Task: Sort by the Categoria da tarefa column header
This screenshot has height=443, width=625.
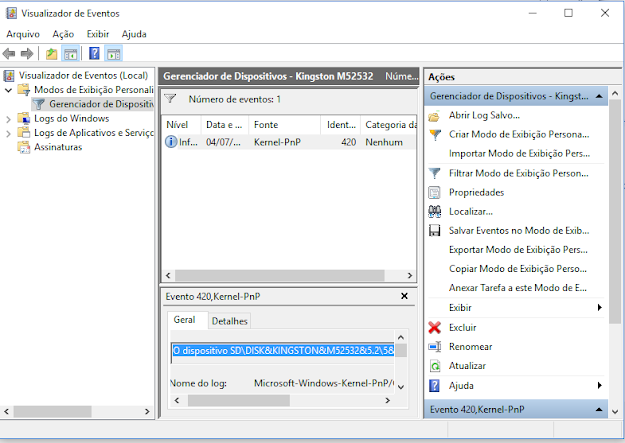Action: coord(389,125)
